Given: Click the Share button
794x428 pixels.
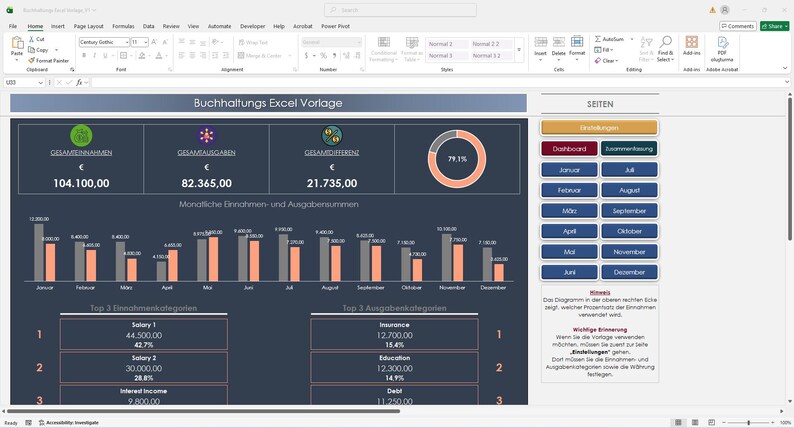Looking at the screenshot, I should tap(775, 26).
